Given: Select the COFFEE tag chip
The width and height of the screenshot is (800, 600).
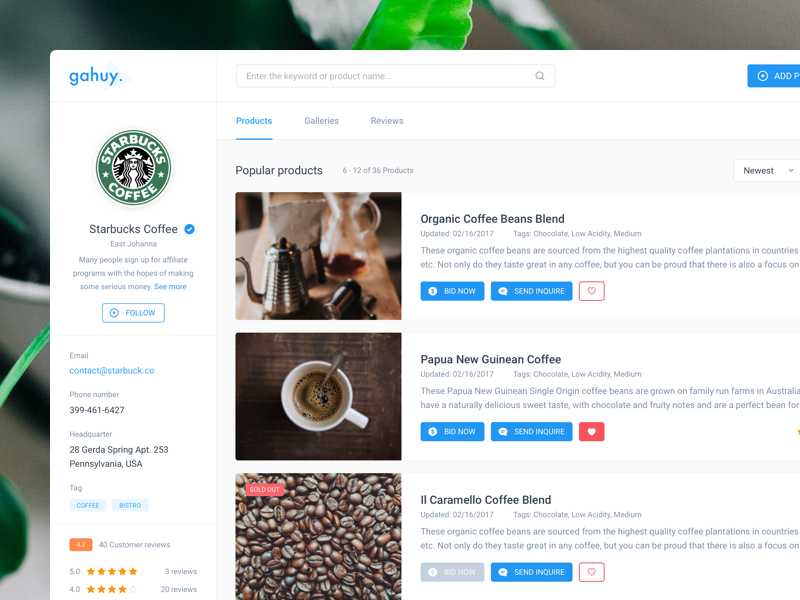Looking at the screenshot, I should point(88,506).
